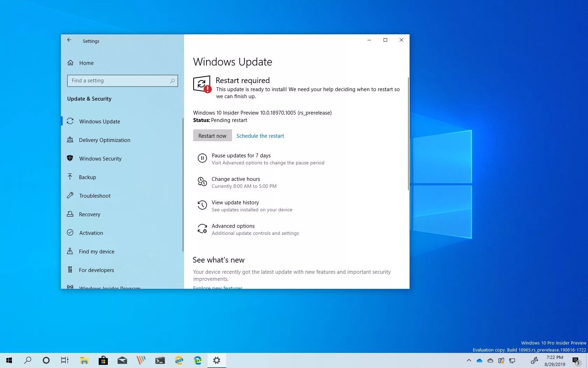Click the 'Update & Security' section heading
The image size is (588, 368).
[x=89, y=99]
